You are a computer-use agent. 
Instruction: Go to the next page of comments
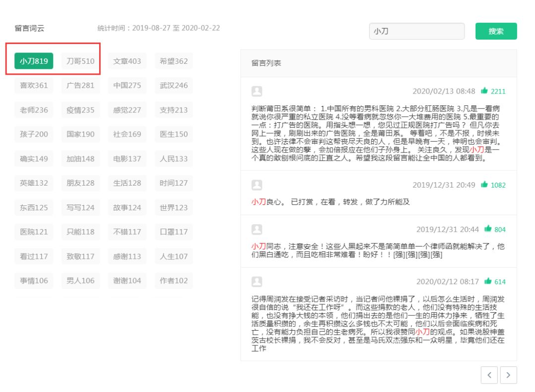[x=508, y=375]
